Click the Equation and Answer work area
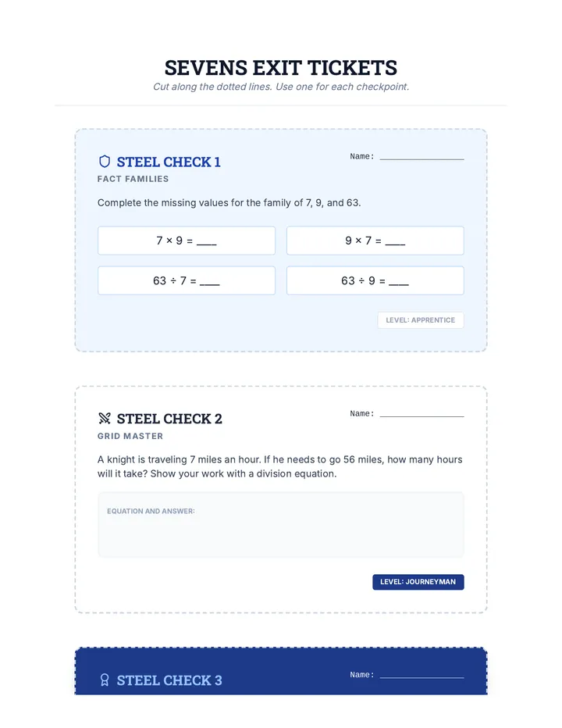Screen dimensions: 562x728 [x=281, y=525]
